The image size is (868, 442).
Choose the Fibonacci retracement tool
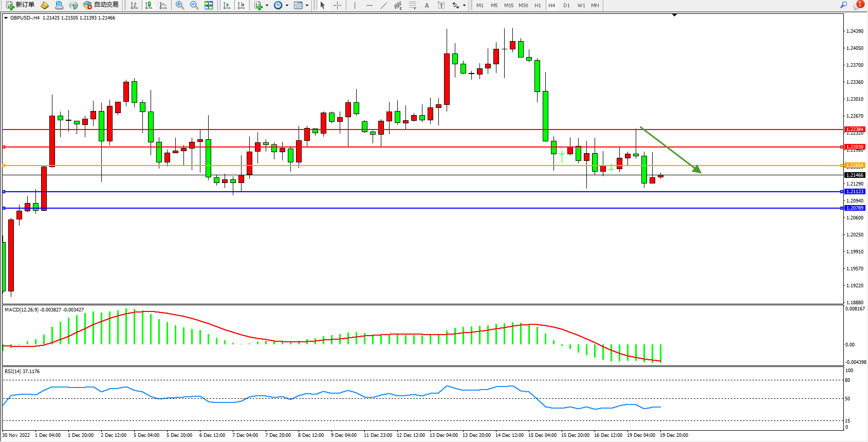pos(412,5)
